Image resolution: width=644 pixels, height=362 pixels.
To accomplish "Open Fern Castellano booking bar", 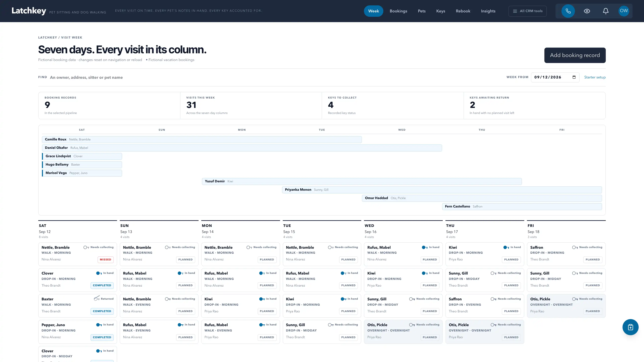I will pos(522,206).
